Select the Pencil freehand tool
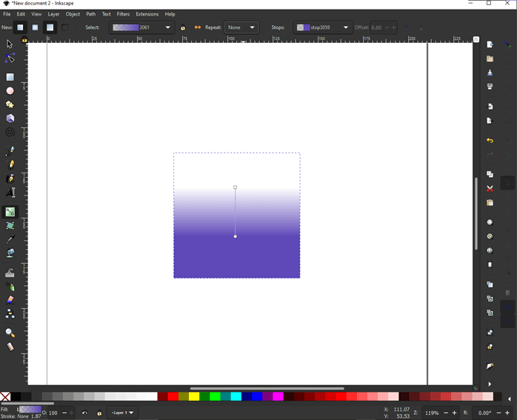This screenshot has height=420, width=517. click(x=10, y=164)
